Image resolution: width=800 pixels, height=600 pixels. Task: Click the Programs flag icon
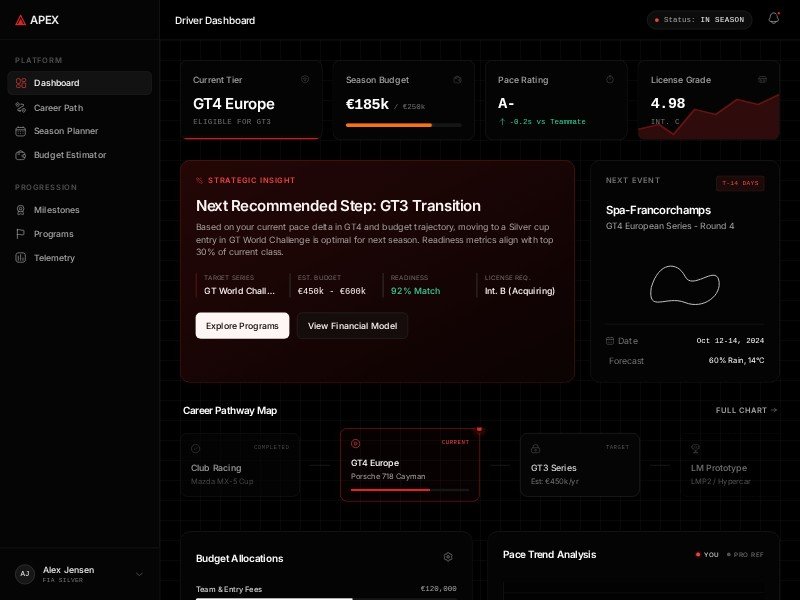[x=22, y=234]
